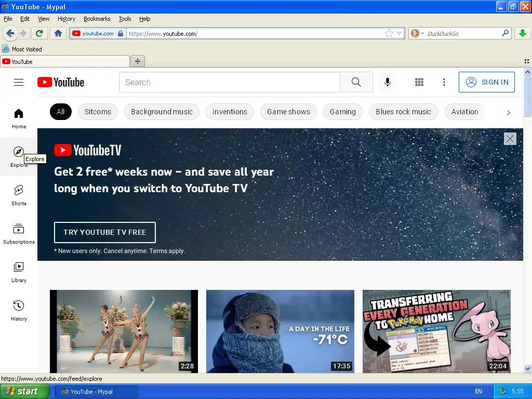Go to Home in sidebar
Viewport: 532px width, 399px height.
coord(19,118)
